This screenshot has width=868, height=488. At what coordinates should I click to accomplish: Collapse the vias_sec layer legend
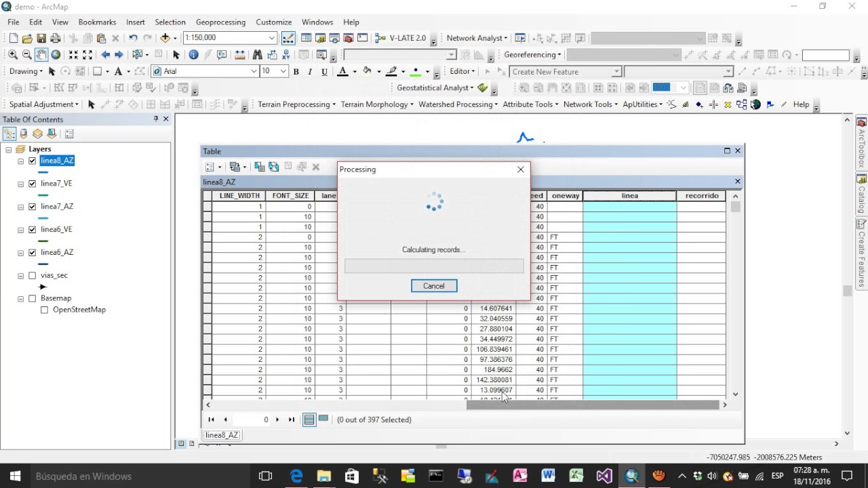(21, 276)
